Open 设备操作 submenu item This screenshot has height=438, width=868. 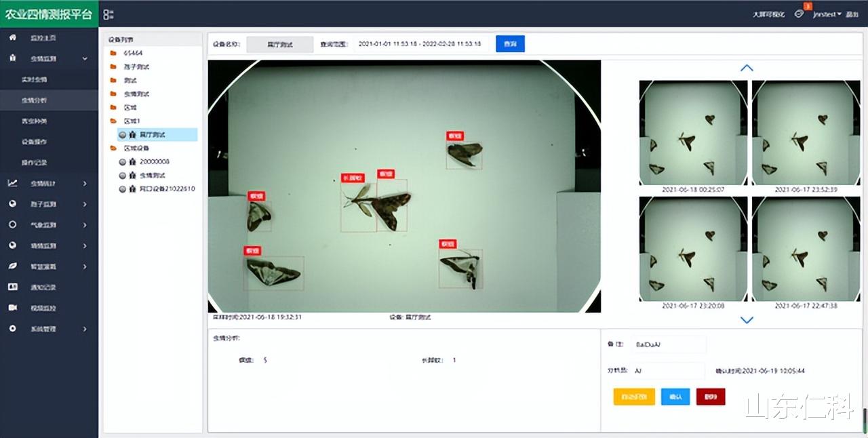[34, 142]
